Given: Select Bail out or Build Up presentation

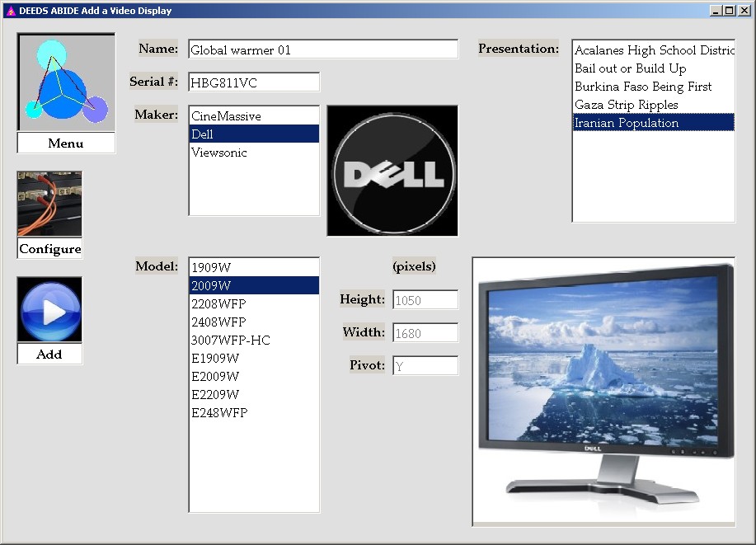Looking at the screenshot, I should click(631, 68).
